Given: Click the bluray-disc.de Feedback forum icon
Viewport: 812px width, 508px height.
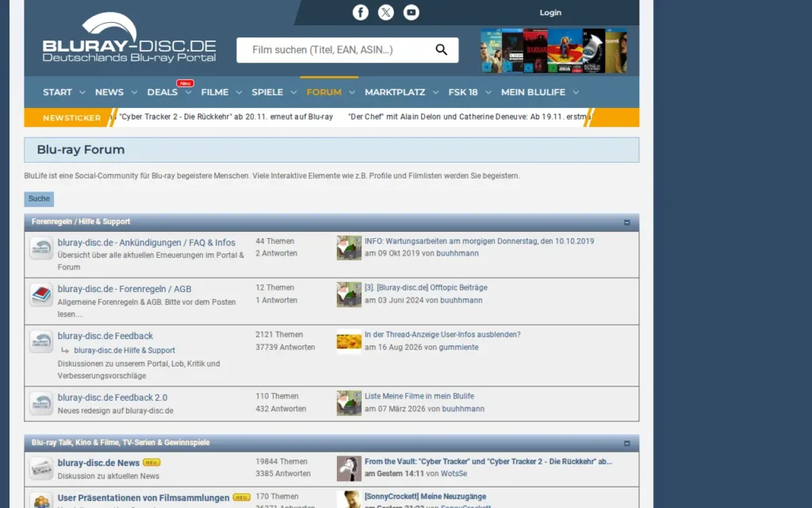Looking at the screenshot, I should (x=41, y=341).
